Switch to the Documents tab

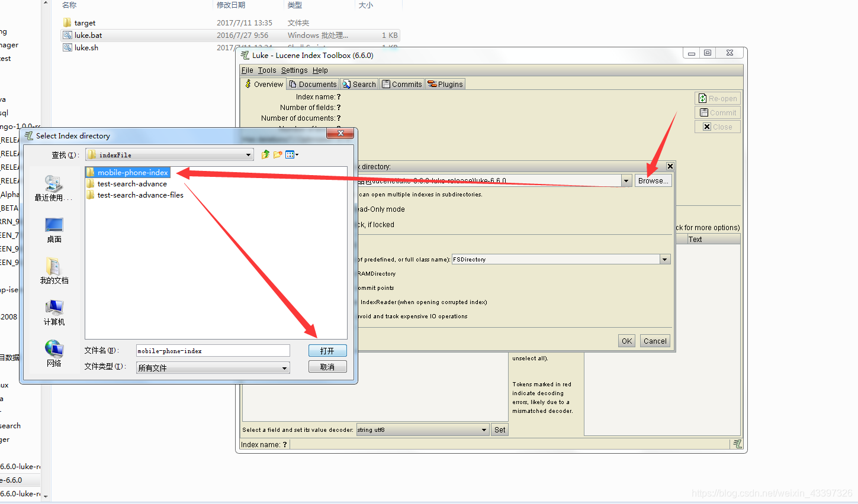(313, 84)
